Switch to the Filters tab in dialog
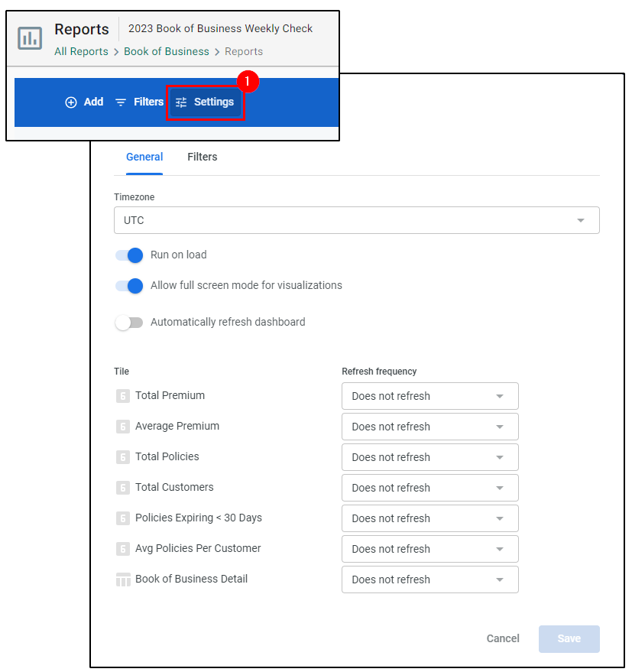Screen dimensions: 632x672 pos(203,157)
